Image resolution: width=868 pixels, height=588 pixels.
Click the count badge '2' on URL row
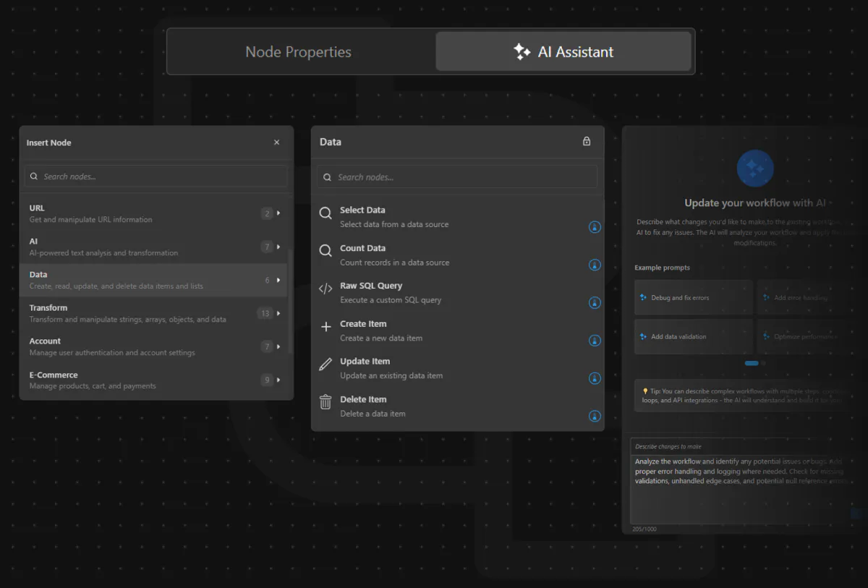267,213
